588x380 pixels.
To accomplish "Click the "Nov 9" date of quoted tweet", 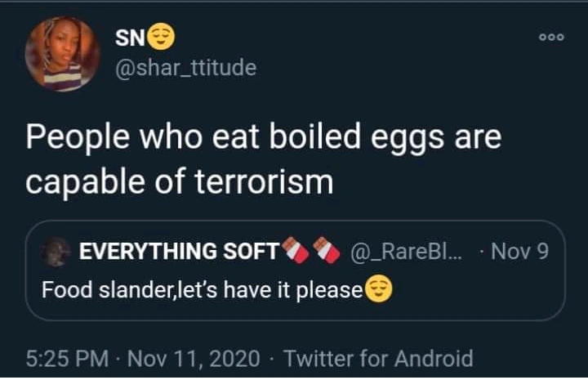I will tap(520, 252).
